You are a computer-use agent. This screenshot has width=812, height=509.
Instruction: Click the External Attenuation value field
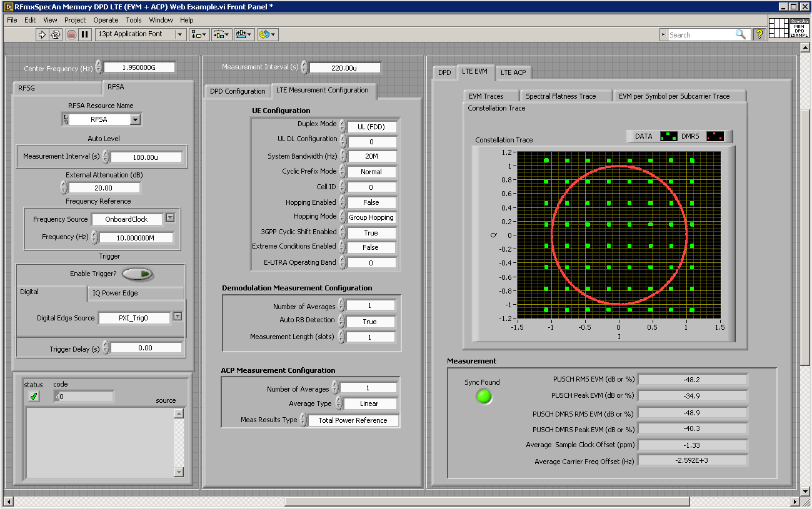pos(104,187)
